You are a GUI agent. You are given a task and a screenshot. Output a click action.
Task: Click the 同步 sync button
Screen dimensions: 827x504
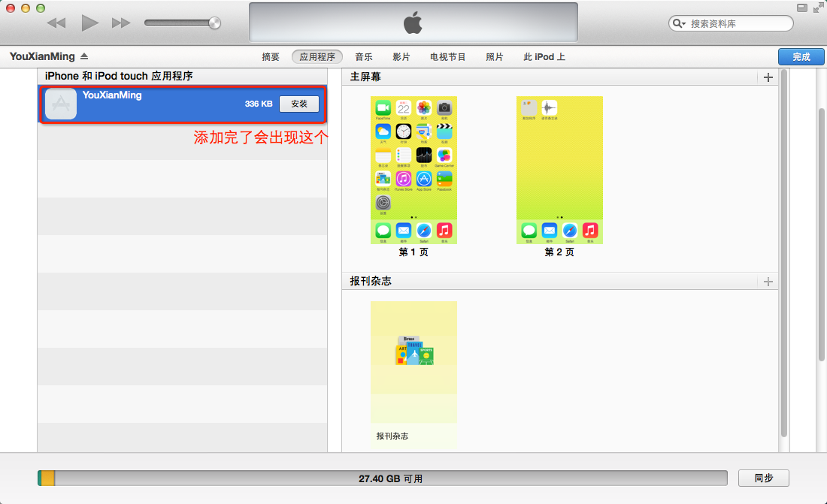point(764,478)
